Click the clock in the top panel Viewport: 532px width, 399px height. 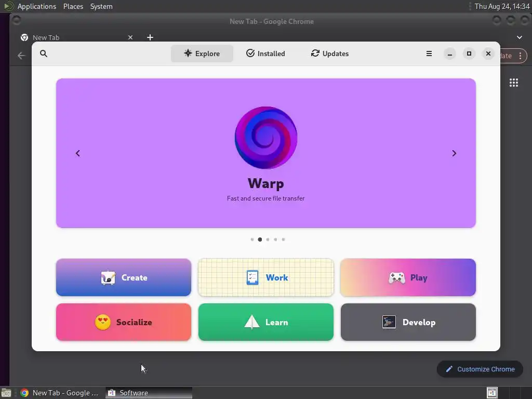click(502, 6)
